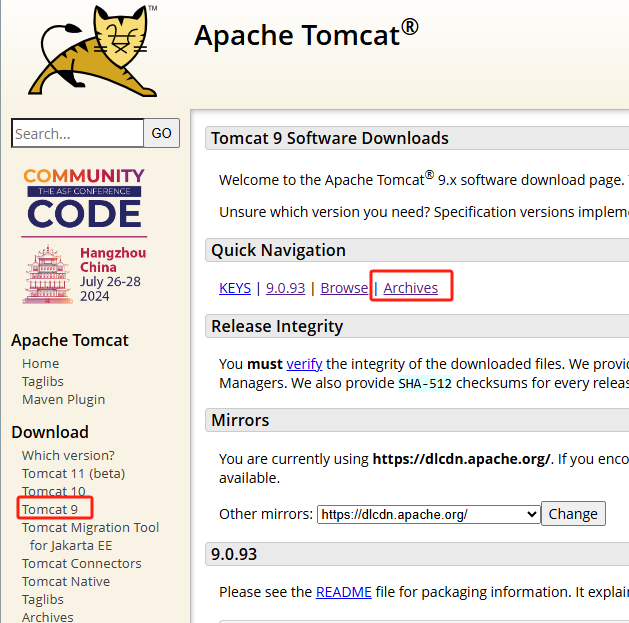Click the Tomcat 9 Software Downloads heading

[x=330, y=138]
